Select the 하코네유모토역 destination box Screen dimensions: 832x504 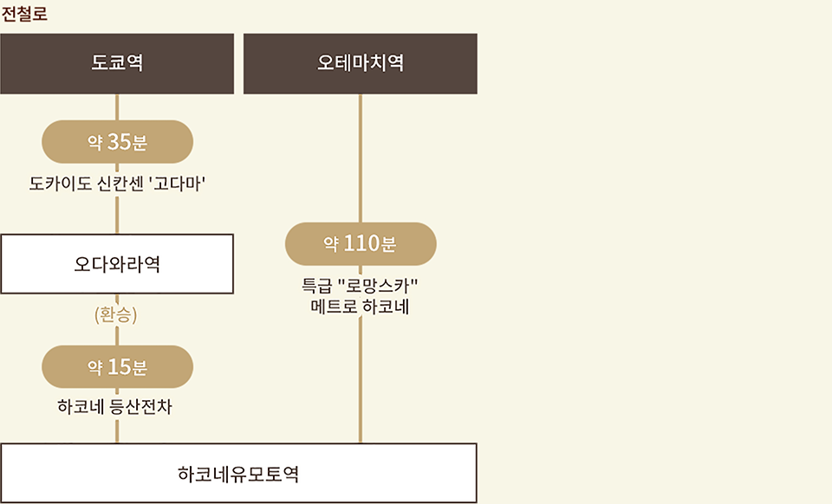[239, 474]
